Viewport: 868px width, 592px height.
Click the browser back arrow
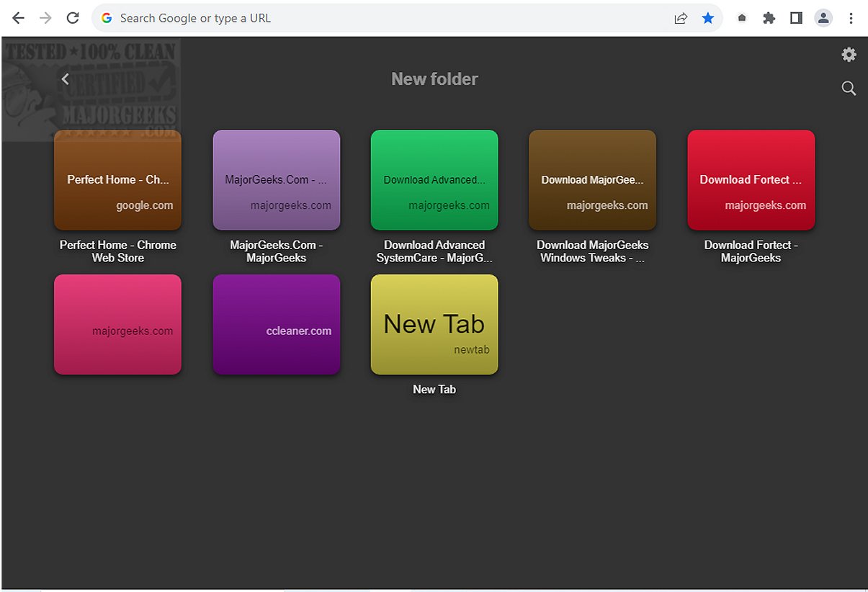tap(19, 18)
